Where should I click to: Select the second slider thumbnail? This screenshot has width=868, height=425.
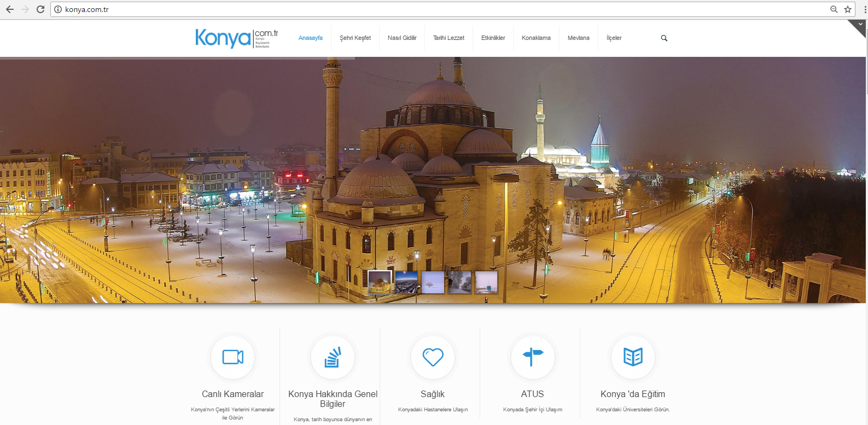coord(406,282)
